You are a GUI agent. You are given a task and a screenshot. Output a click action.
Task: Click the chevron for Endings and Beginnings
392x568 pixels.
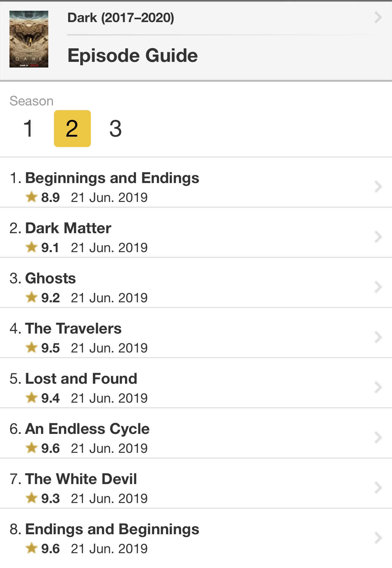pos(378,538)
